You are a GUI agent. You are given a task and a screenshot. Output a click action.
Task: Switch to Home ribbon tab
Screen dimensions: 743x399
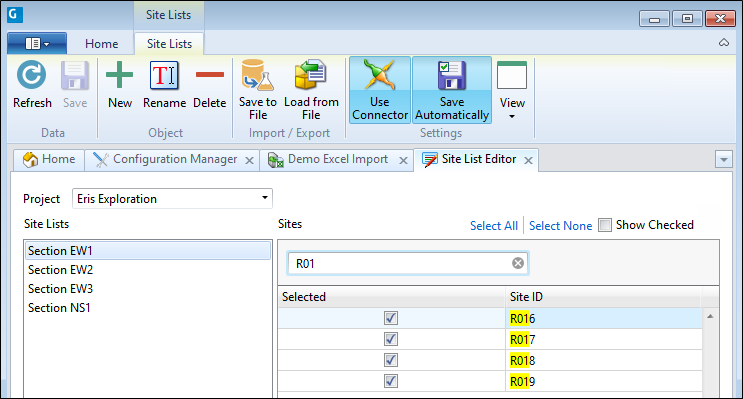point(101,44)
